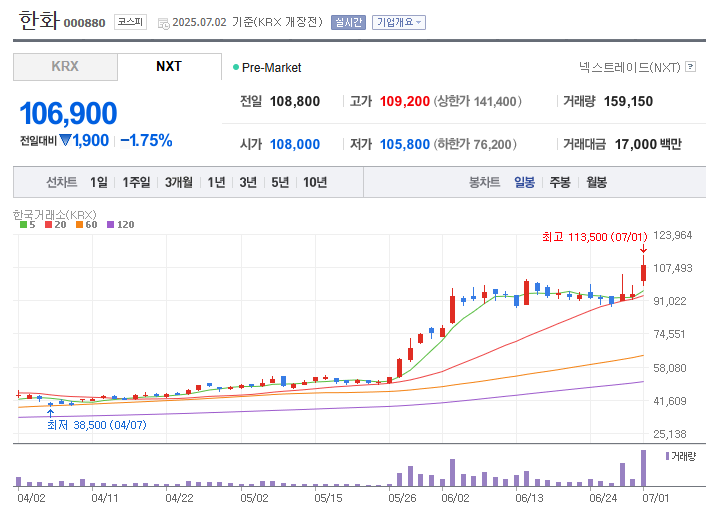The width and height of the screenshot is (706, 518).
Task: Click the 06/02 date axis label
Action: [x=455, y=498]
